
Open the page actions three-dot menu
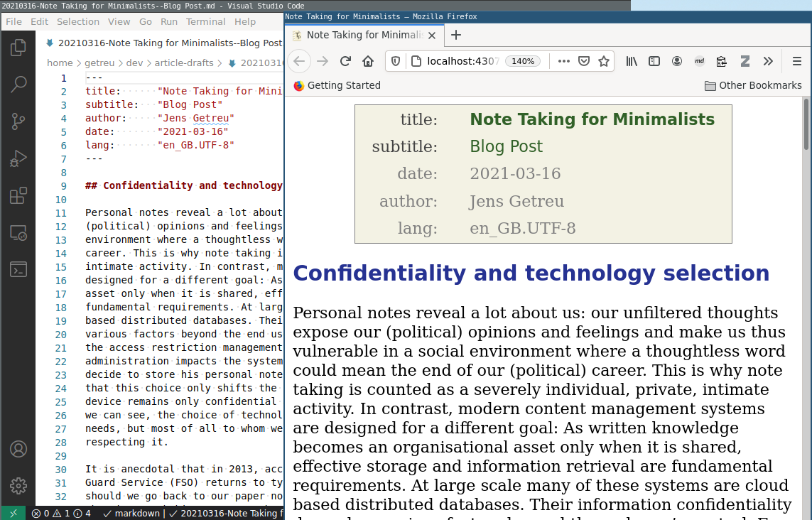564,61
